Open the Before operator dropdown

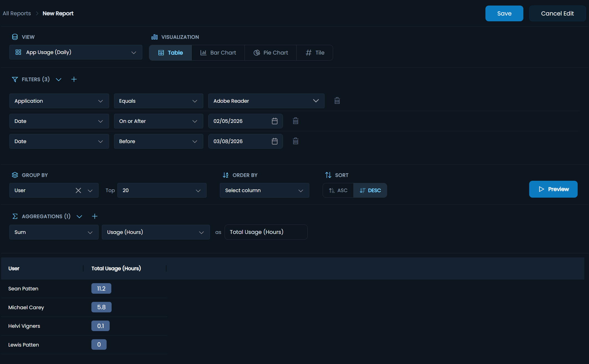pos(159,141)
